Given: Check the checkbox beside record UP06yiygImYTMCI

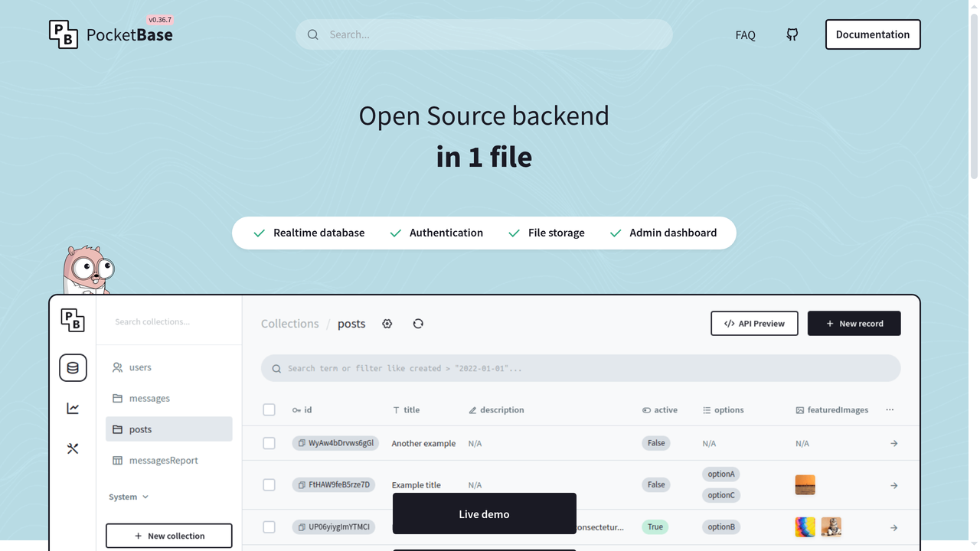Looking at the screenshot, I should pos(269,527).
